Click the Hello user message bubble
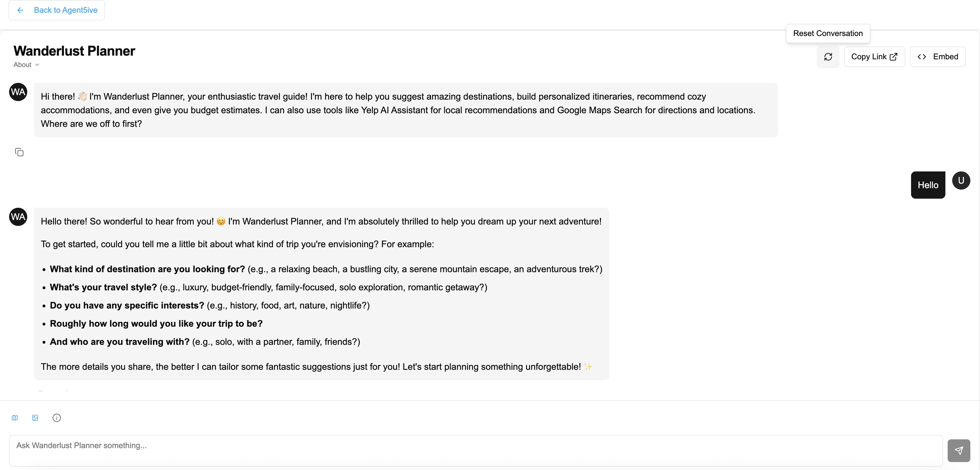The height and width of the screenshot is (470, 980). [x=928, y=185]
